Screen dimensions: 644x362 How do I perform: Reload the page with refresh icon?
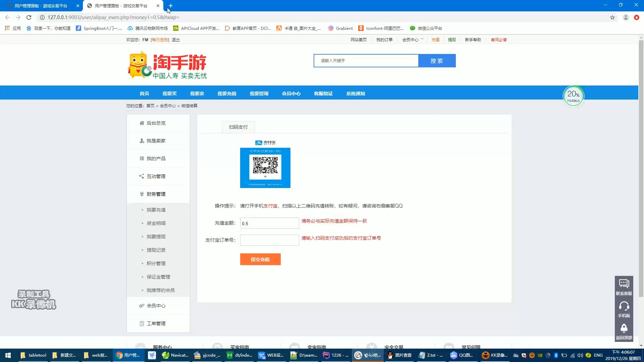click(x=29, y=17)
